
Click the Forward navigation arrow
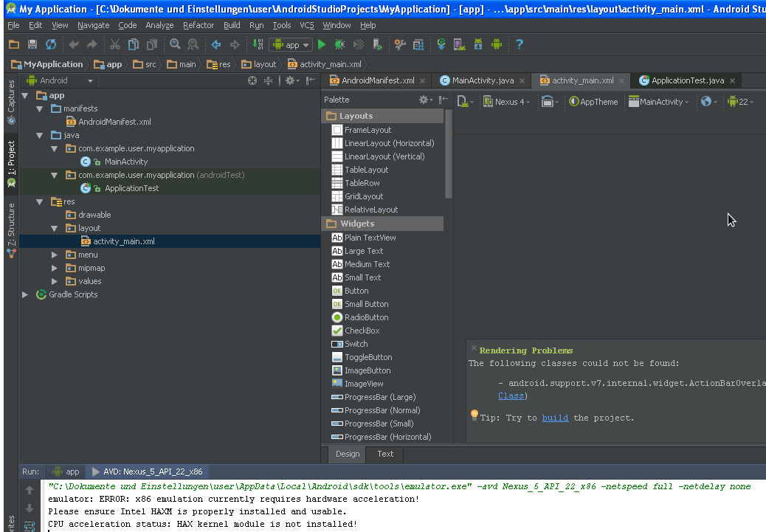[x=235, y=44]
